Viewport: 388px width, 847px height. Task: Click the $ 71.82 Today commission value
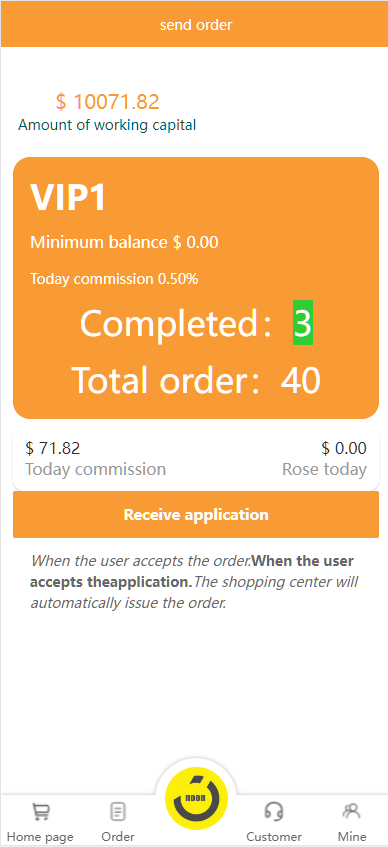(x=53, y=448)
